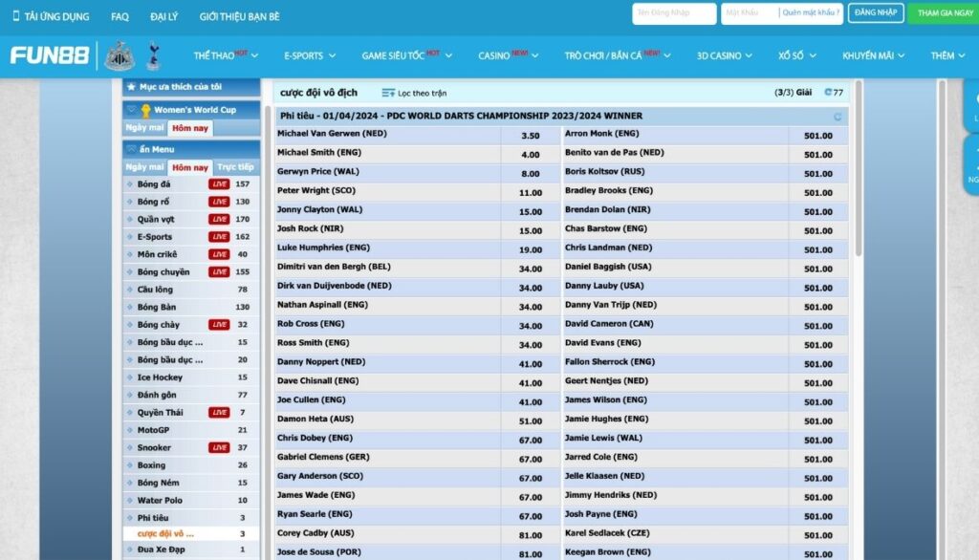Click the LIVE badge on Bóng rổ
The image size is (979, 560).
pyautogui.click(x=219, y=202)
